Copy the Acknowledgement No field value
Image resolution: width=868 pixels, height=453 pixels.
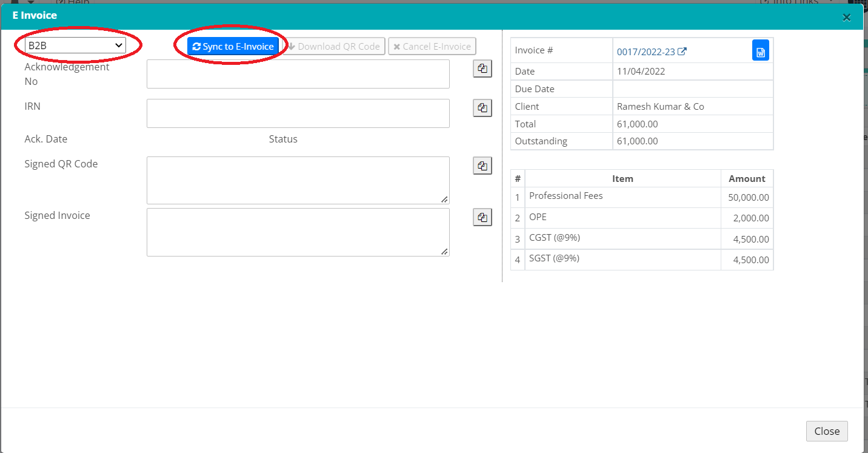point(482,69)
